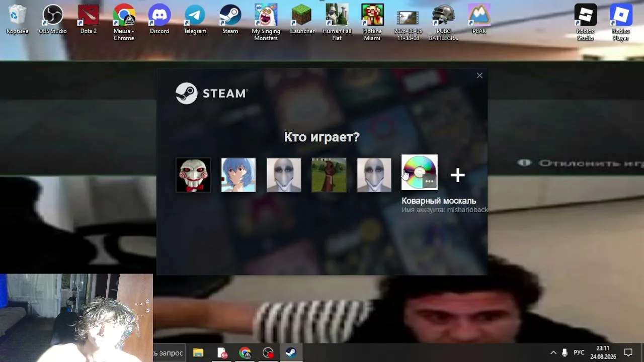Open options menu on the rainbow CD avatar
The height and width of the screenshot is (362, 644).
(429, 181)
